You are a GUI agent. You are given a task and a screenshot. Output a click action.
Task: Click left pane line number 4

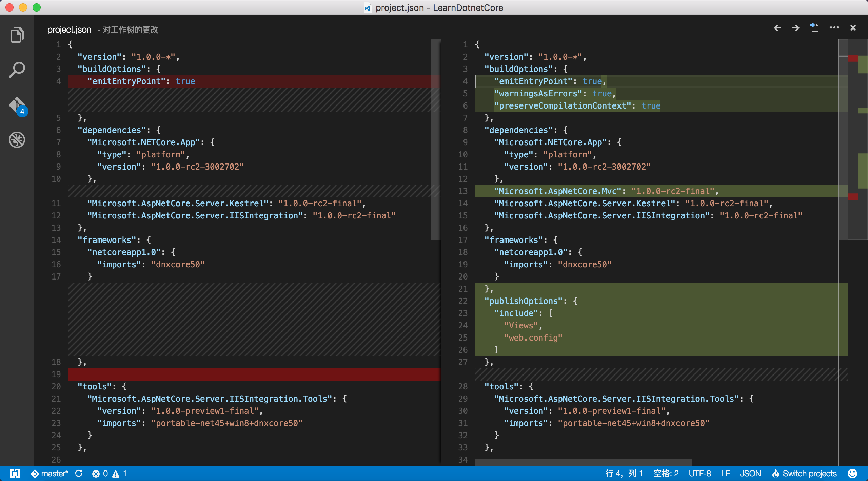58,81
